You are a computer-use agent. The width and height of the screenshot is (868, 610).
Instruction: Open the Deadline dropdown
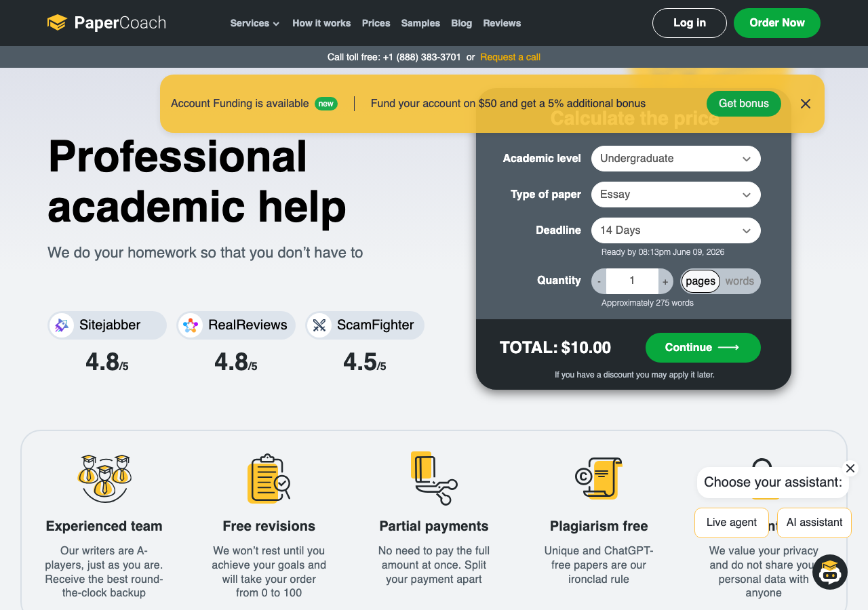tap(676, 230)
